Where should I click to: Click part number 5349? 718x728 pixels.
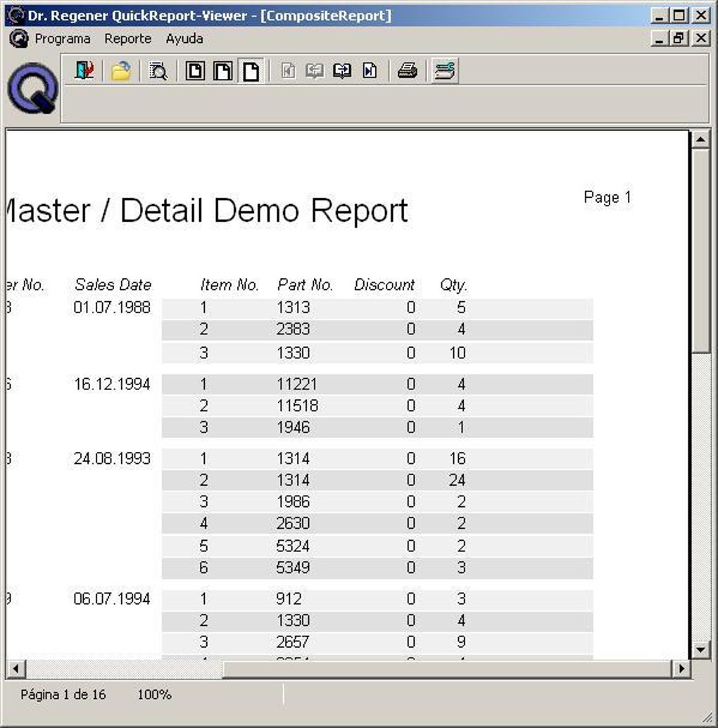(293, 567)
